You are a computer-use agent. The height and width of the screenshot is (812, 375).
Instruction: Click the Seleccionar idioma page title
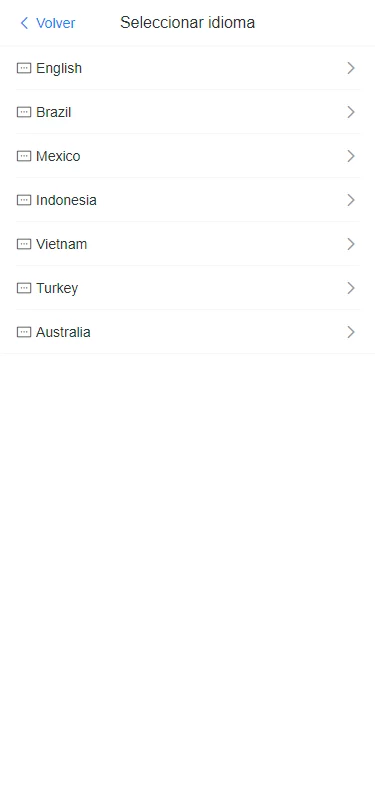pyautogui.click(x=188, y=23)
